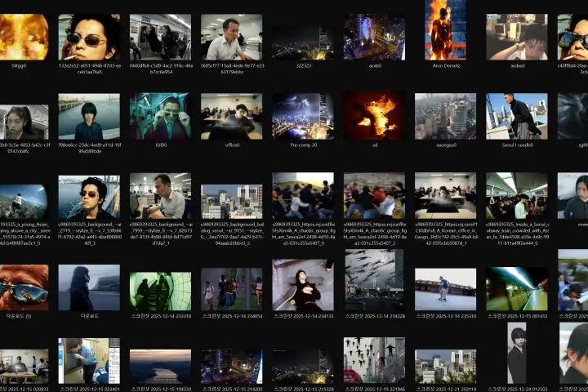Click the file name "Pre-comp 20"
Viewport: 588px width, 392px height.
303,145
